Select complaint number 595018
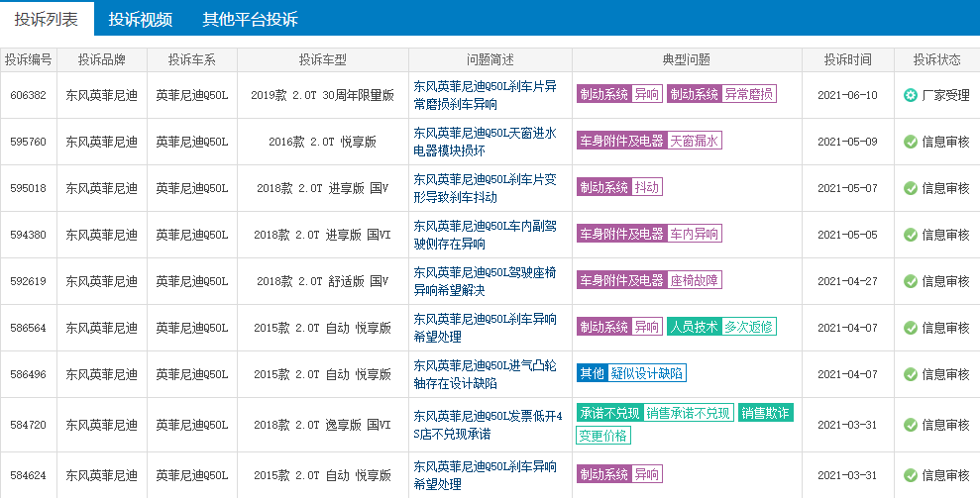 coord(28,188)
